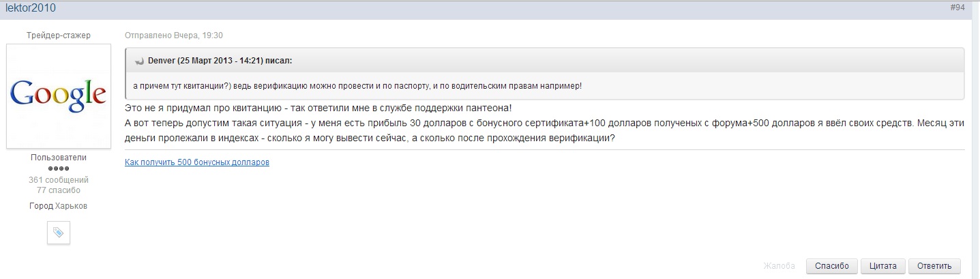Click the 'Отправлено Вчера, 19:30' timestamp

[x=174, y=35]
